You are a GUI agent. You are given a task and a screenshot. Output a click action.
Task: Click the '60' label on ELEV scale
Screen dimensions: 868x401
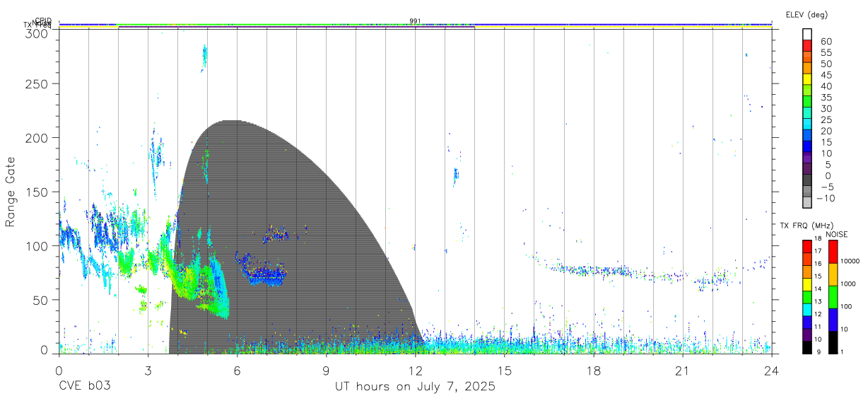[826, 42]
